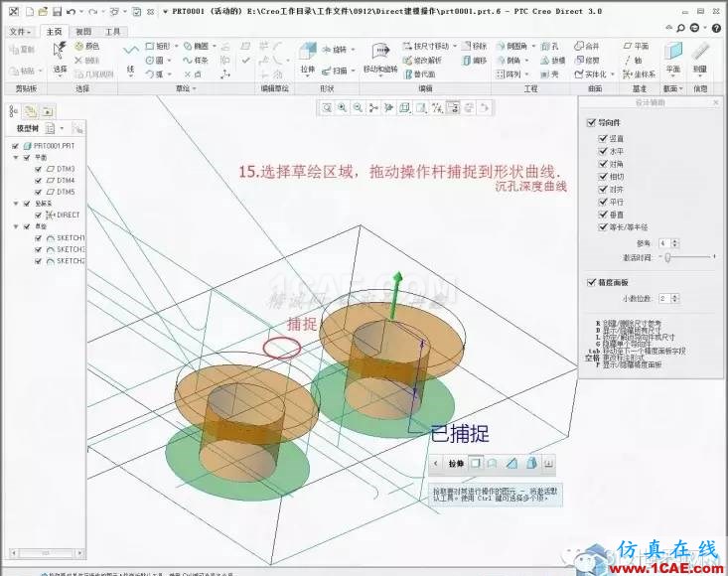Click the 修改解析 tool

pyautogui.click(x=422, y=61)
